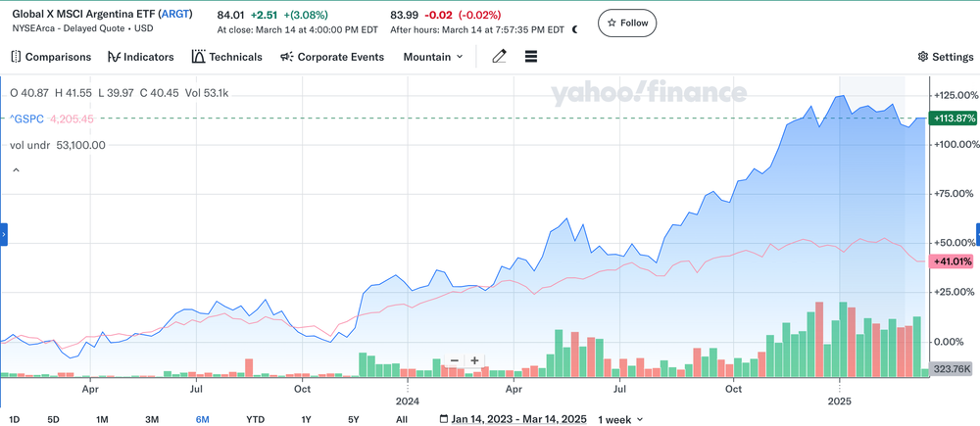Select the 5Y time range
Screen dimensions: 980x426
point(354,419)
